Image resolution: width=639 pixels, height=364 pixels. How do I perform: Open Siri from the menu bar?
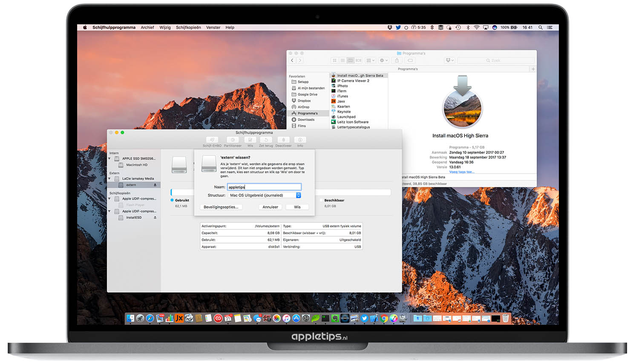pos(495,27)
